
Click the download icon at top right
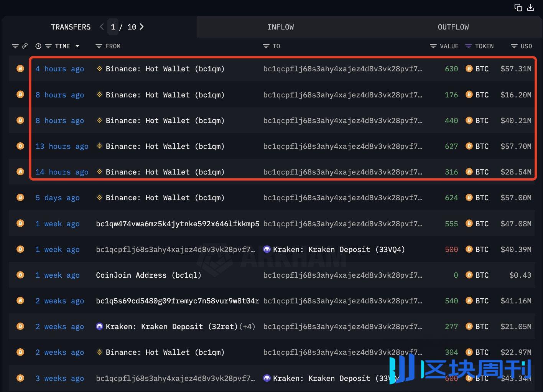click(x=531, y=8)
